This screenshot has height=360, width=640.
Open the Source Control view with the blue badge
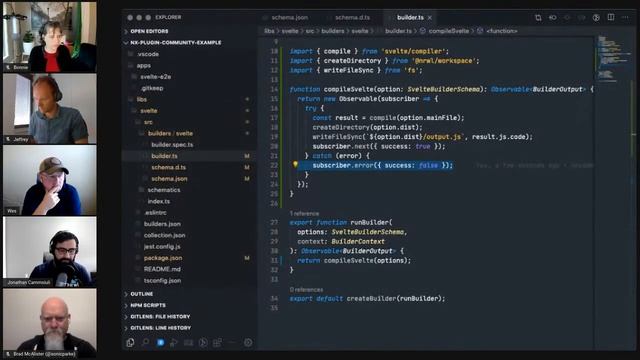click(160, 342)
